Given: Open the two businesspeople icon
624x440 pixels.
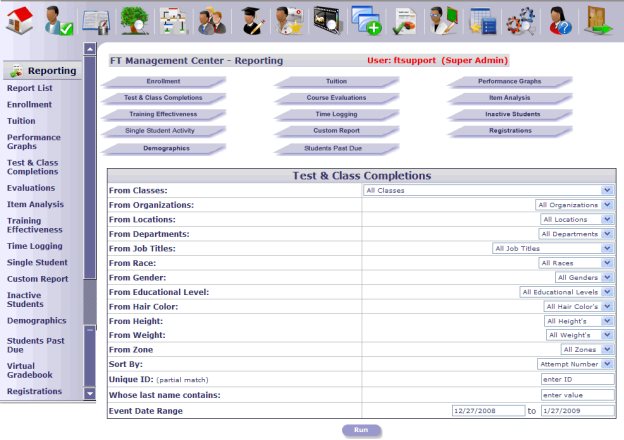Looking at the screenshot, I should point(212,21).
